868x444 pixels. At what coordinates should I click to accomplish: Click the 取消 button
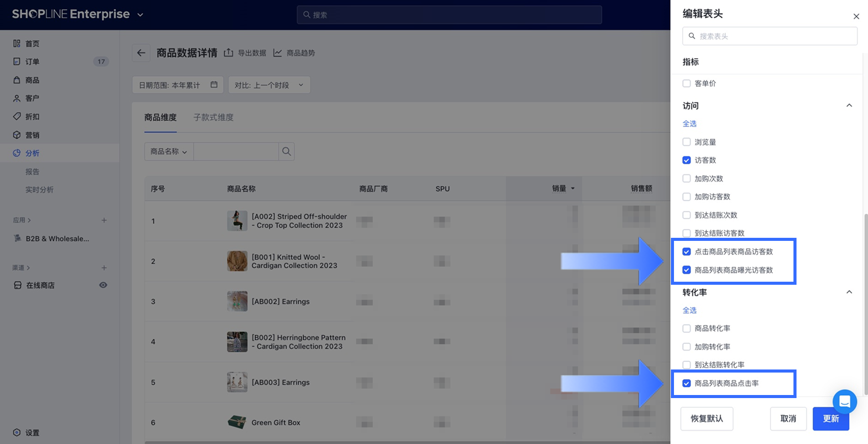(788, 418)
